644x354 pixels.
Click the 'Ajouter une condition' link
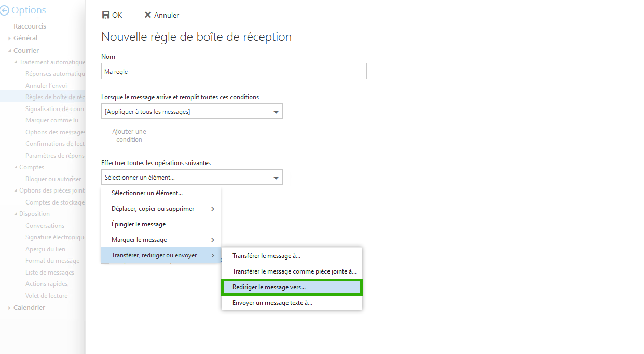pos(129,135)
